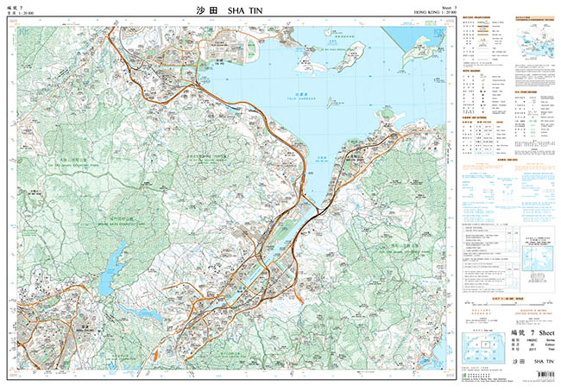Click the 'Year' row in the sheet info table
Viewport: 561px width, 392px height.
(533, 349)
